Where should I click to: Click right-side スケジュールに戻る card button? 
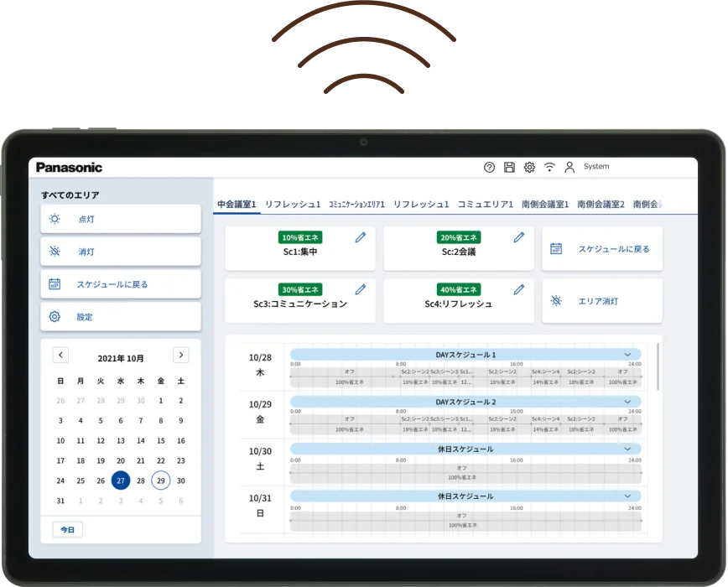tap(602, 249)
